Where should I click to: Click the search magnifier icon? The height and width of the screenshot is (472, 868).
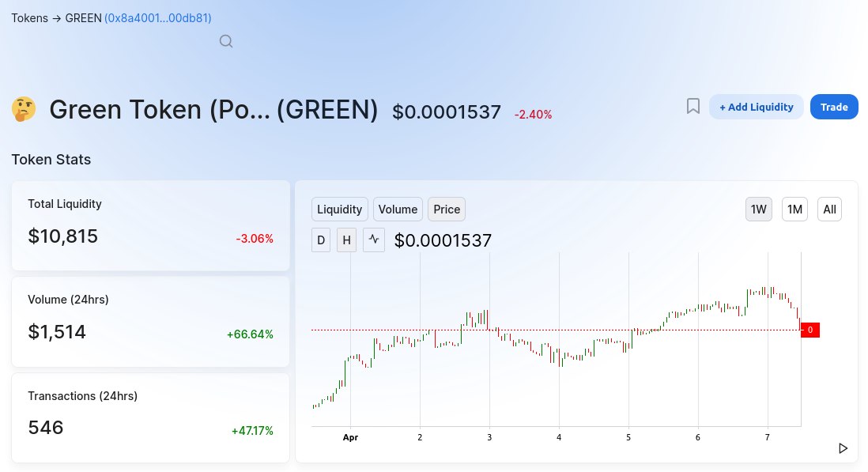coord(226,41)
